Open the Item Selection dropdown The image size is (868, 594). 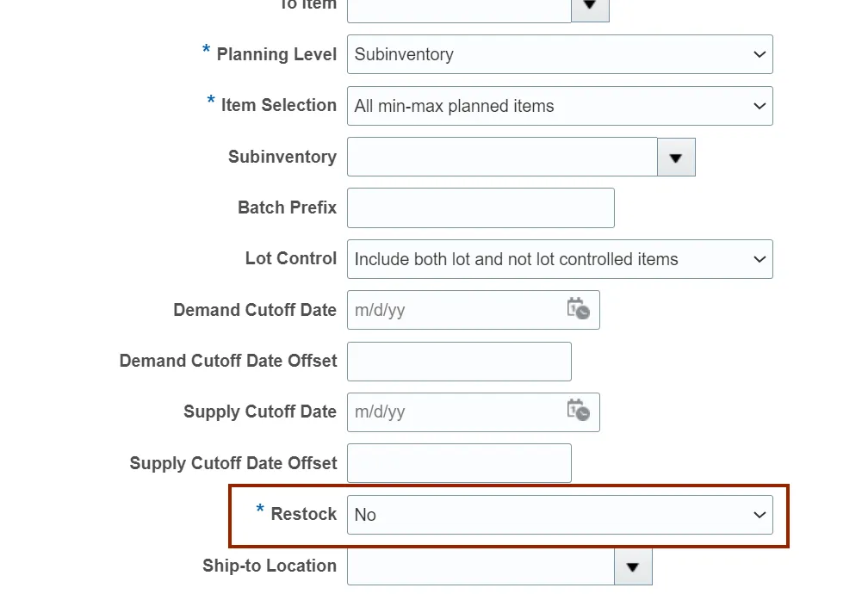click(560, 106)
